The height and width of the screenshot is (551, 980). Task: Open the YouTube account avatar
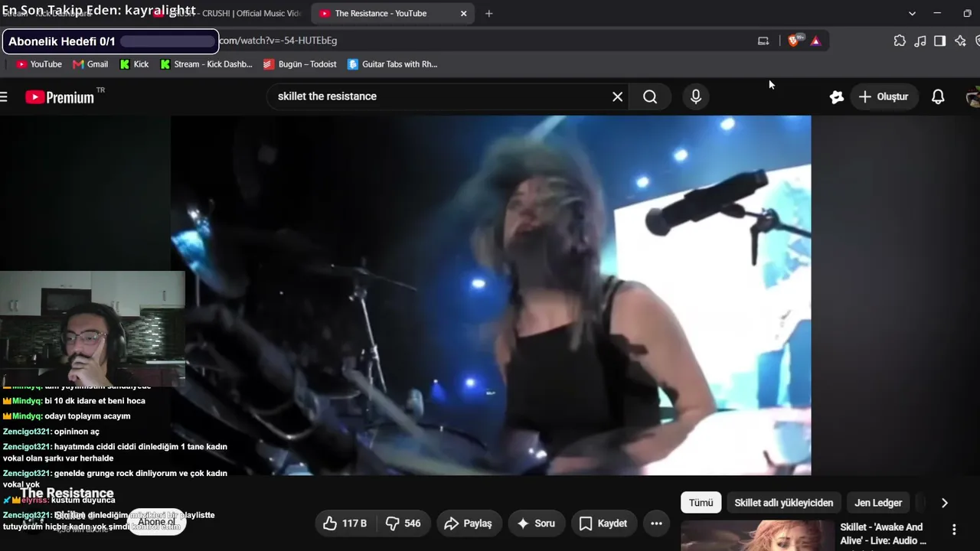click(973, 96)
